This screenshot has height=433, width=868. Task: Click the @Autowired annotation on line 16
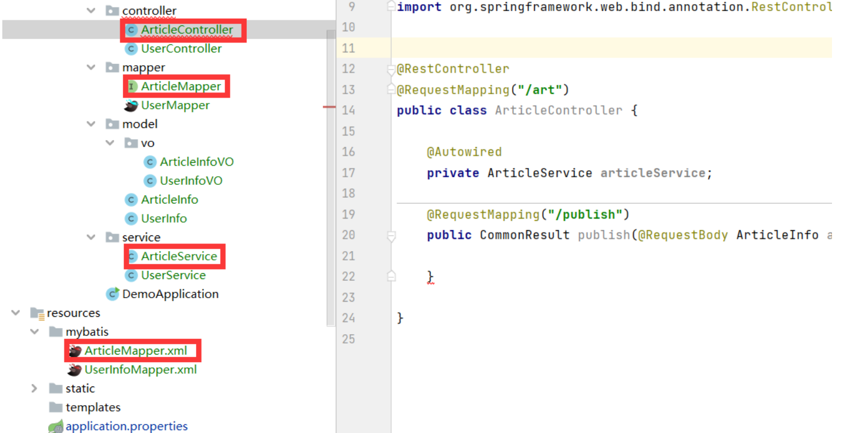click(x=464, y=152)
